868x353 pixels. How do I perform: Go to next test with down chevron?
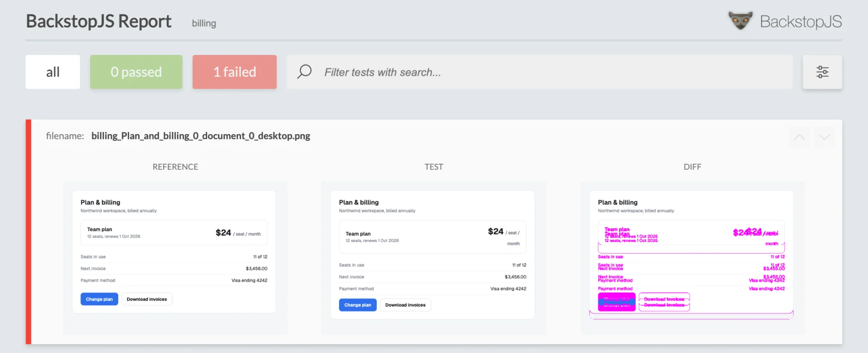[825, 137]
